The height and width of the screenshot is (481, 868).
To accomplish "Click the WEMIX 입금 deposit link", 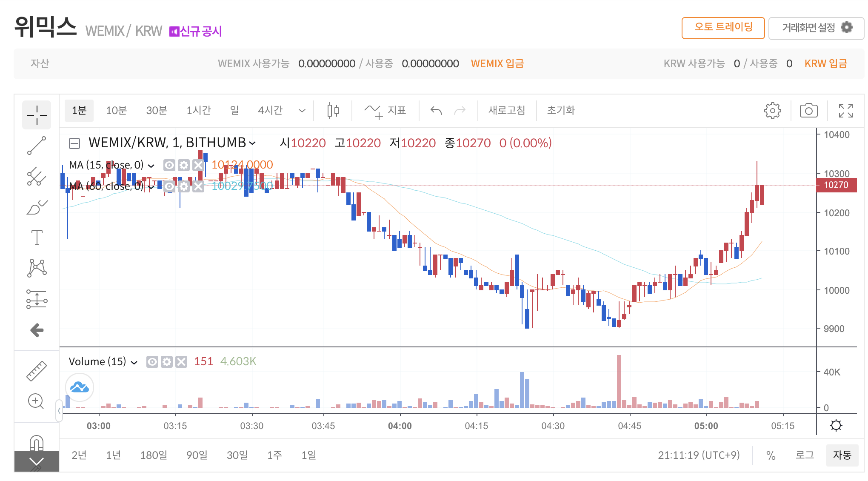I will (x=497, y=63).
